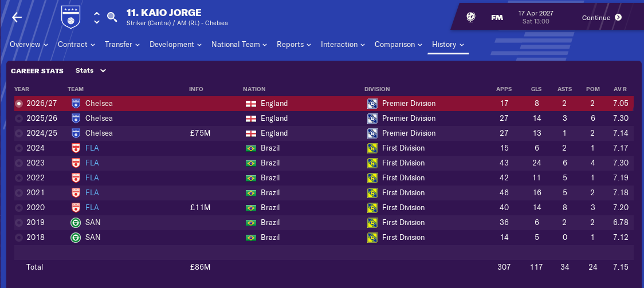Open the Reports tab
This screenshot has height=288, width=644.
click(x=293, y=45)
